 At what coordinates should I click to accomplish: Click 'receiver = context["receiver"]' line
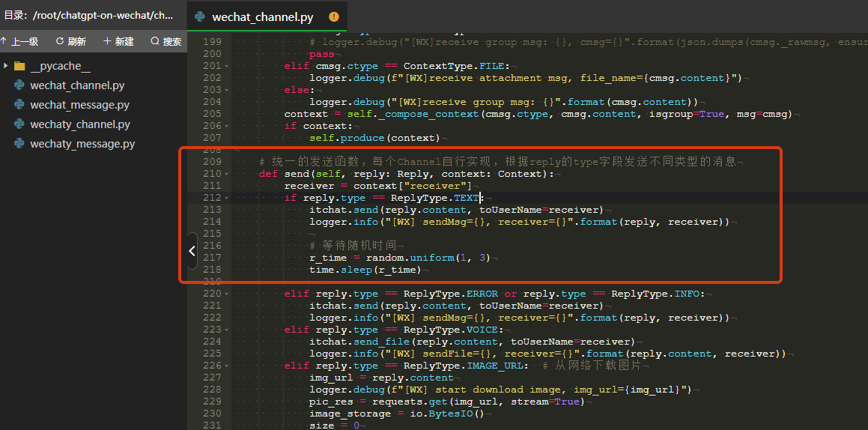(377, 186)
